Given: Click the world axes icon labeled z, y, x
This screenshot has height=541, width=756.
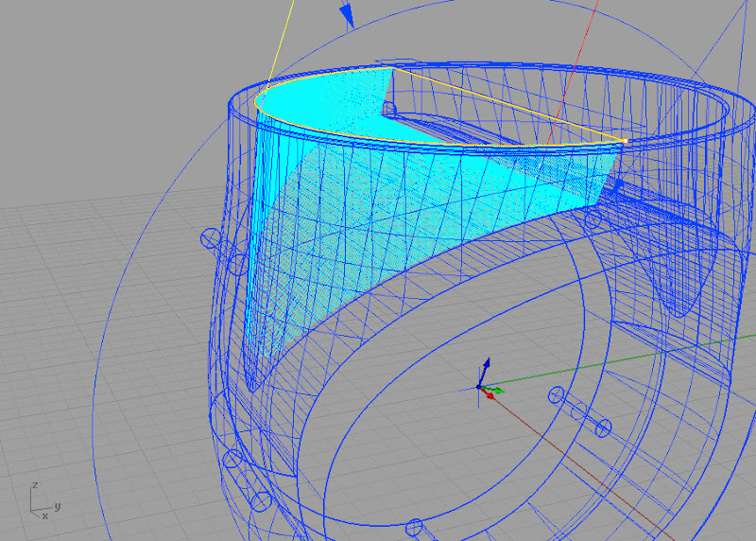Looking at the screenshot, I should 43,501.
